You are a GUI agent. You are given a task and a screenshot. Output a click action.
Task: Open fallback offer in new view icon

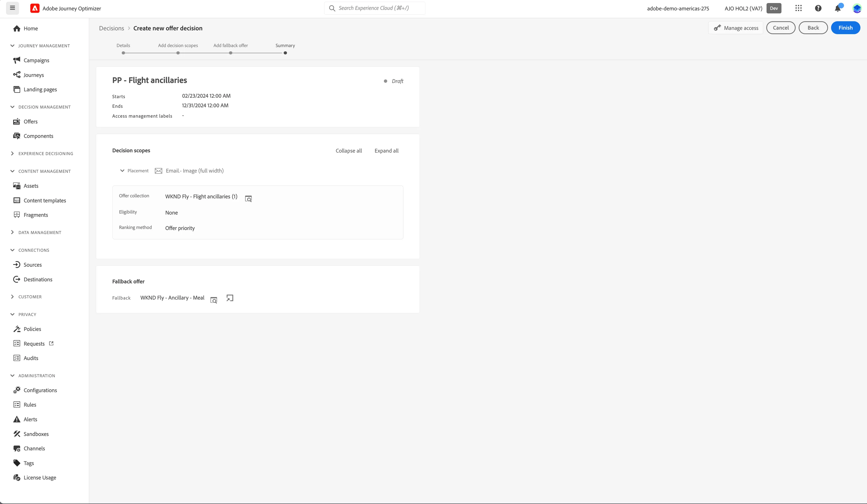(x=230, y=298)
